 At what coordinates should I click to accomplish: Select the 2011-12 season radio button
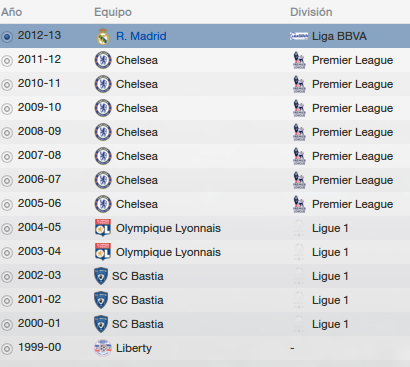7,61
